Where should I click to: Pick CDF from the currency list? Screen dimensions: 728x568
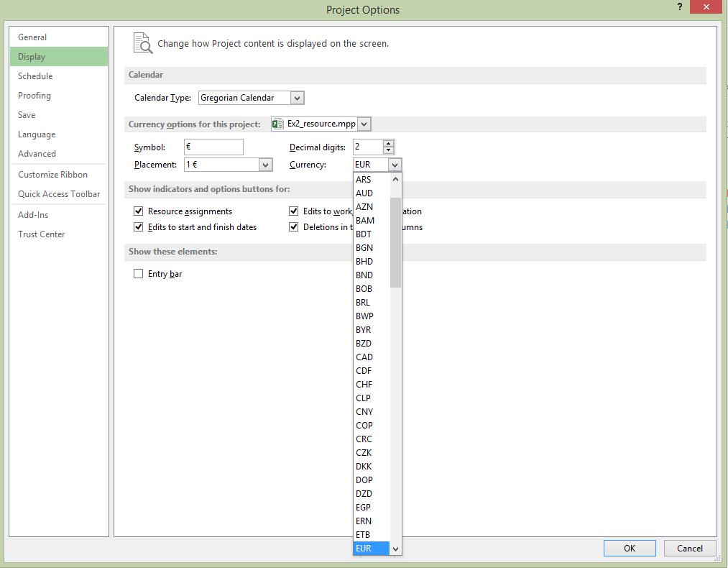(x=372, y=371)
